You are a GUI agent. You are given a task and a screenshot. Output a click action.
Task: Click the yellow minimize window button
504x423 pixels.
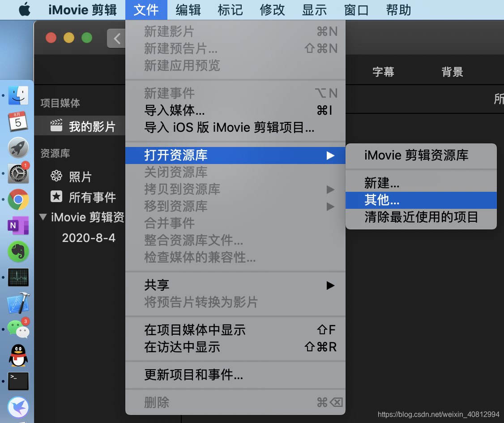tap(69, 38)
